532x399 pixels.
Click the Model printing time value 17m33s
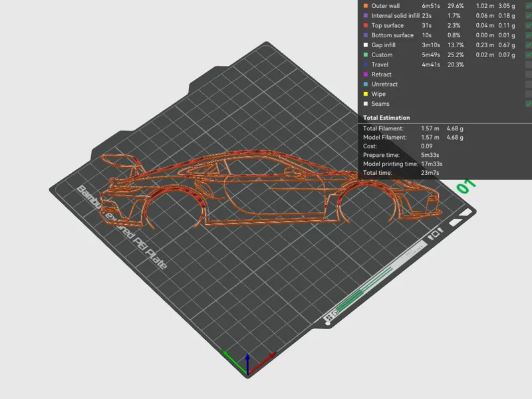(x=432, y=164)
